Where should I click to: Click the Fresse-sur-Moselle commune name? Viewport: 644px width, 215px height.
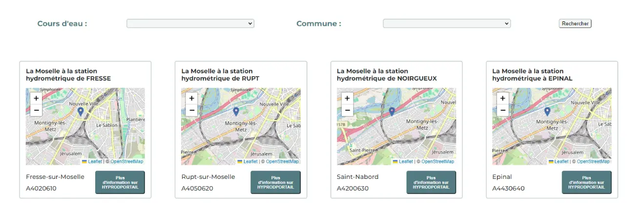pos(55,176)
